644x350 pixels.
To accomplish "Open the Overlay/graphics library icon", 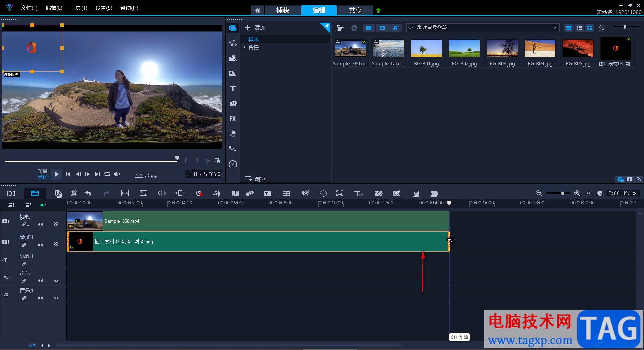I will tap(233, 103).
